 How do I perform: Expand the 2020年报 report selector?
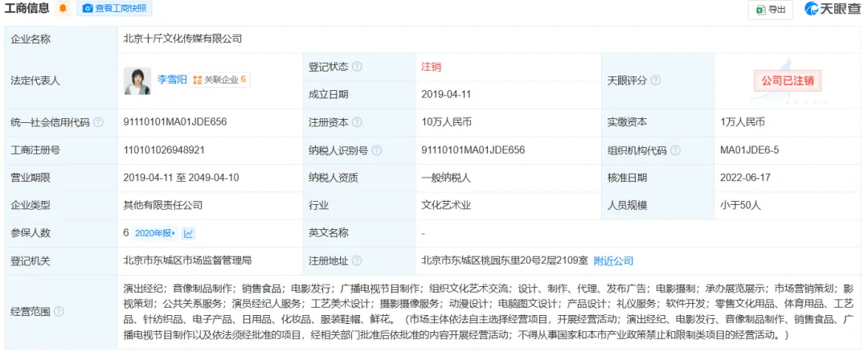click(154, 233)
